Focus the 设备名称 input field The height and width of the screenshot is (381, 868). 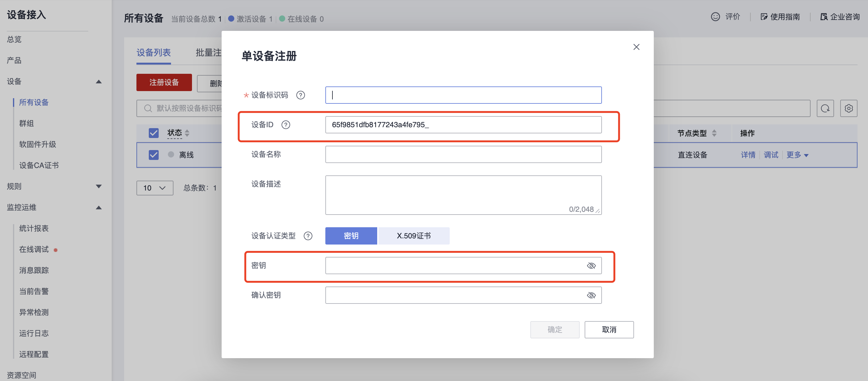(x=463, y=154)
